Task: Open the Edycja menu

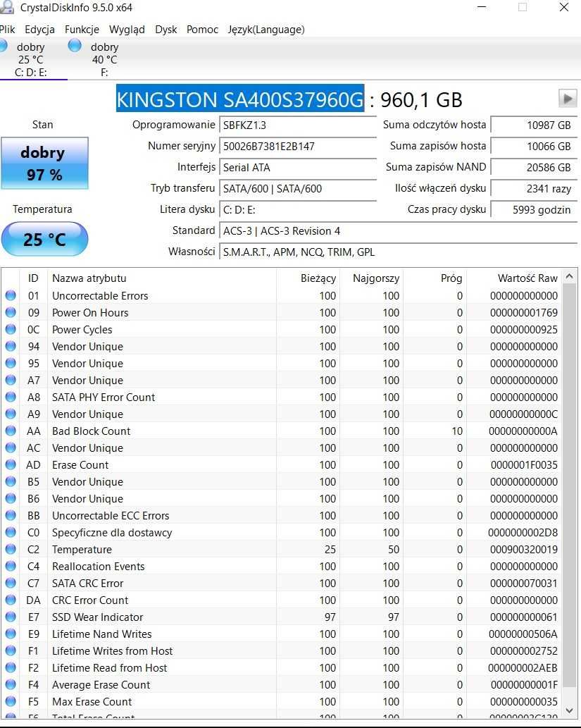Action: pos(39,30)
